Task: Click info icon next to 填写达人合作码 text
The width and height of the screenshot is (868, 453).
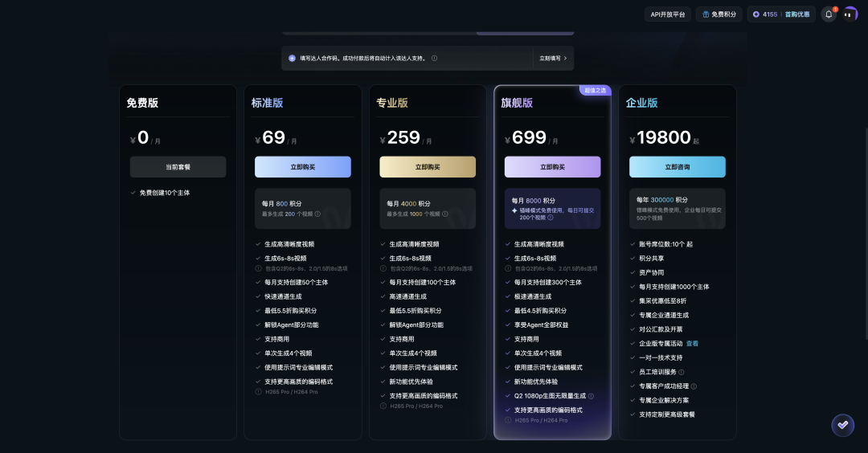Action: (x=434, y=59)
